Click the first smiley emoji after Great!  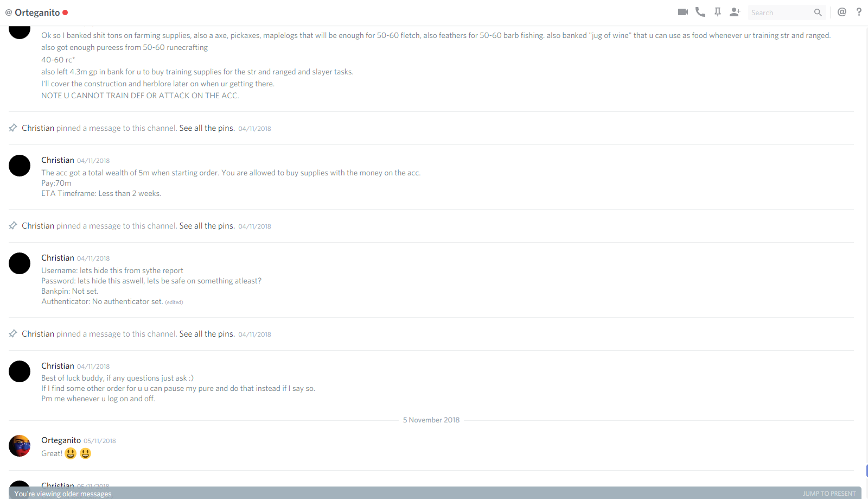coord(71,453)
